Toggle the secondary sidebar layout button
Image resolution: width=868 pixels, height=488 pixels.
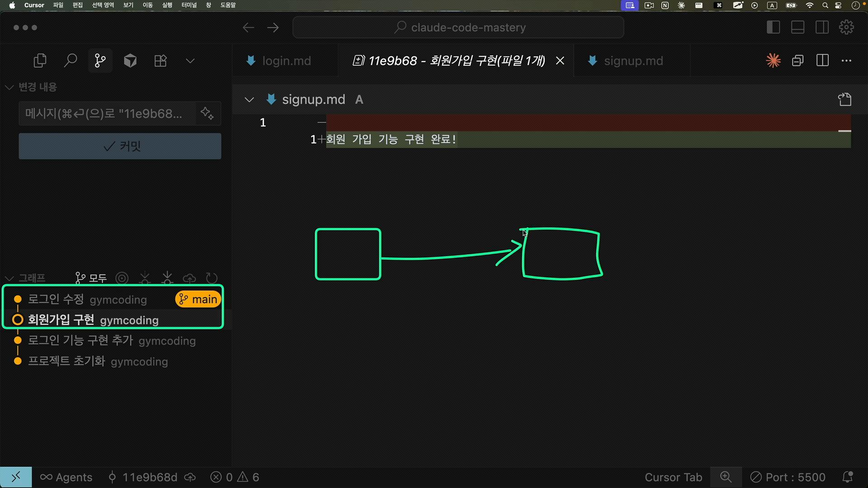(822, 28)
